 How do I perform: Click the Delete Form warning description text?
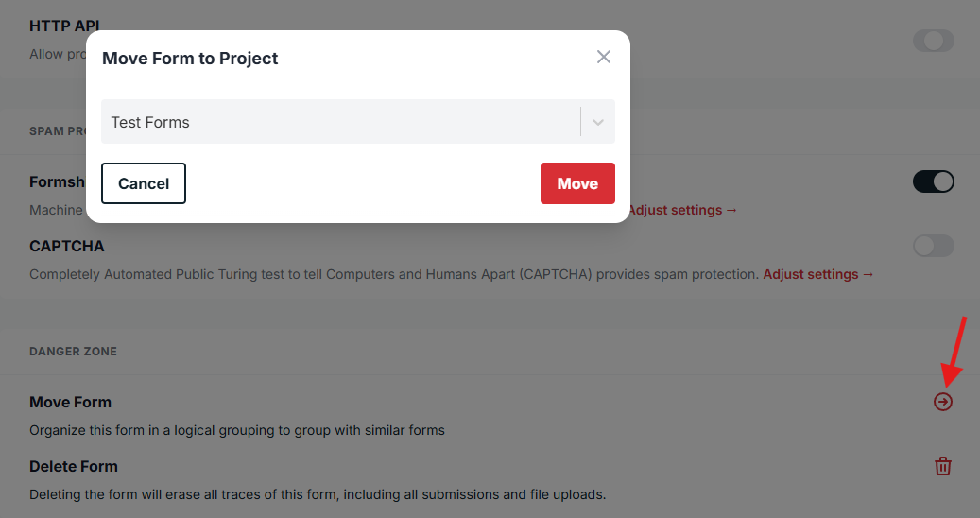pos(318,494)
